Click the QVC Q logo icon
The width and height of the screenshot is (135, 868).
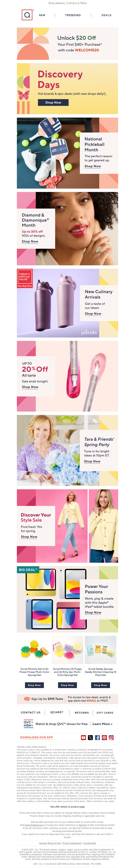(x=27, y=15)
